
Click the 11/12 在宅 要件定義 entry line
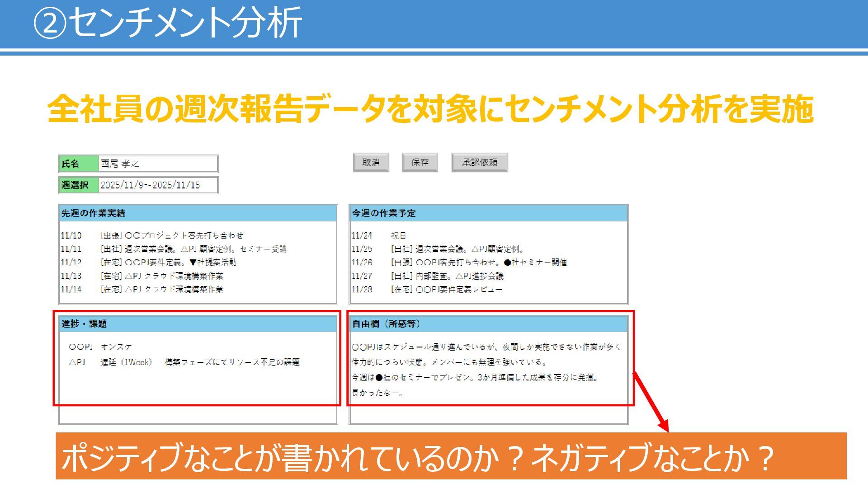(x=149, y=263)
